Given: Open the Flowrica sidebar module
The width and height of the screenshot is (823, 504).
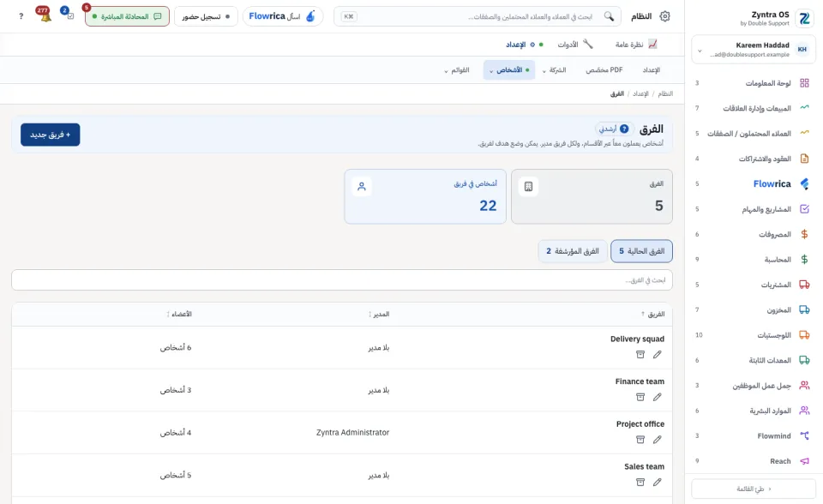Looking at the screenshot, I should pos(752,183).
